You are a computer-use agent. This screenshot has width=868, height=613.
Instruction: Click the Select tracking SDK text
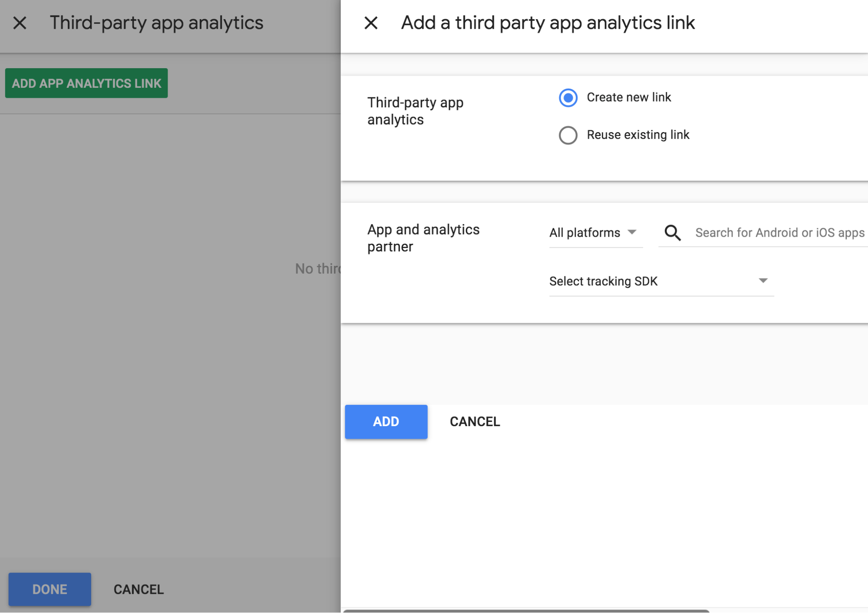603,281
